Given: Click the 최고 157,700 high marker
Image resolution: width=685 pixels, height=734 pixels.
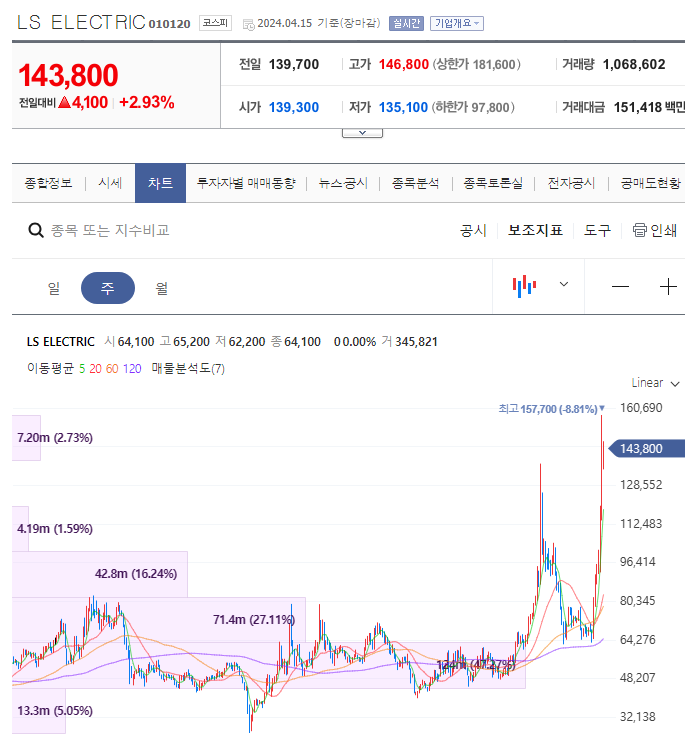Looking at the screenshot, I should [551, 409].
